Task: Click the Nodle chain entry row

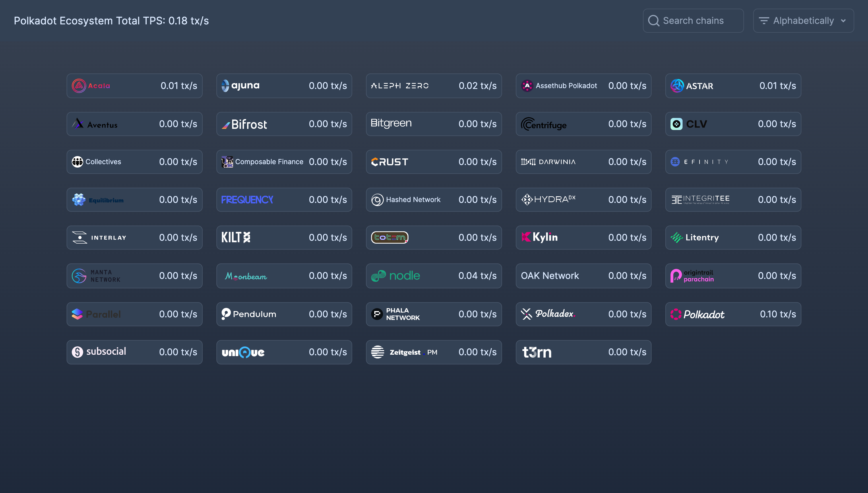Action: click(x=433, y=275)
